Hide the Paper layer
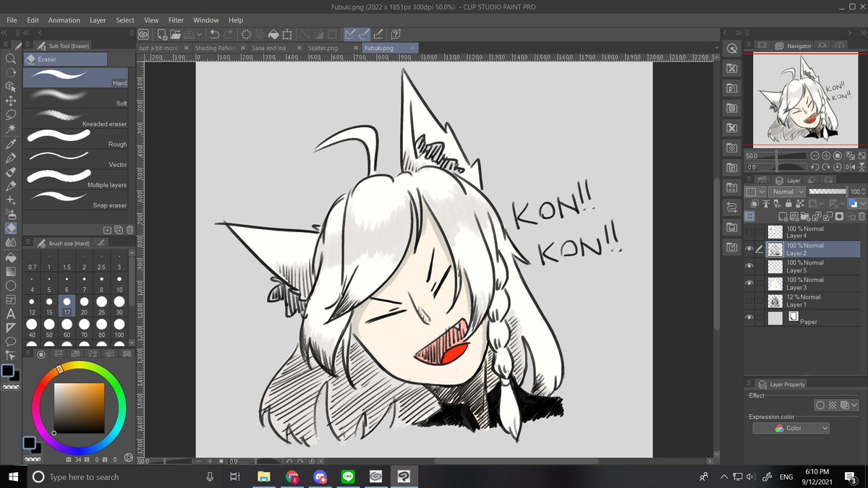Screen dimensions: 868x488 (x=749, y=318)
